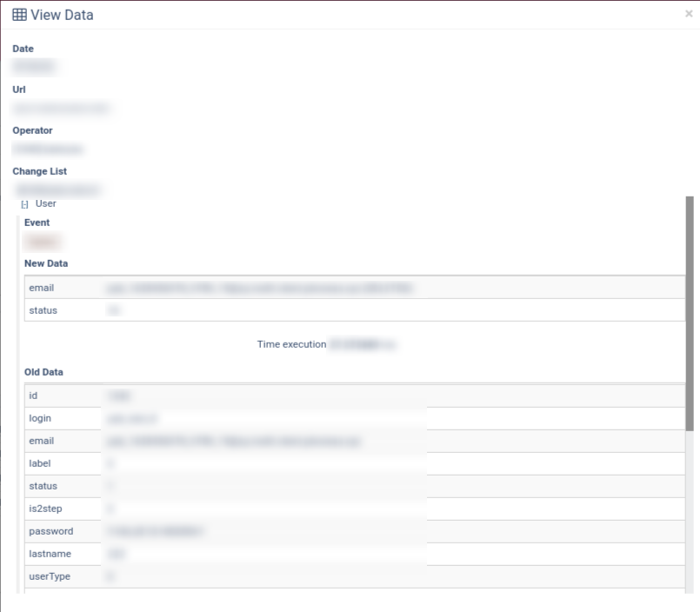
Task: Close the View Data dialog
Action: 689,14
